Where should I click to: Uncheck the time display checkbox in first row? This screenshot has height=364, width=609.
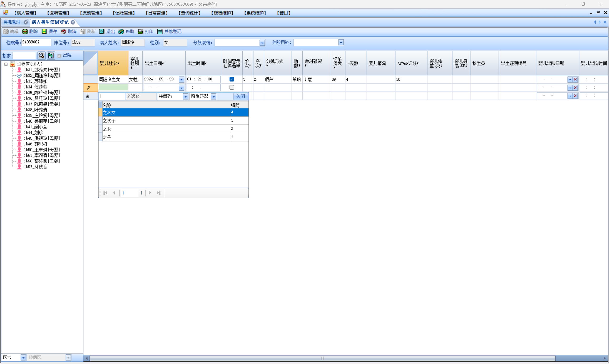pos(231,79)
